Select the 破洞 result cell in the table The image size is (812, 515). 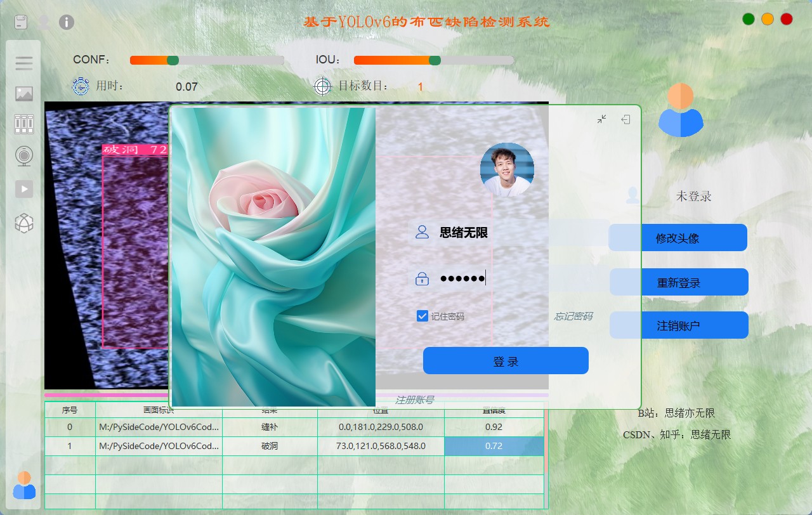coord(270,446)
